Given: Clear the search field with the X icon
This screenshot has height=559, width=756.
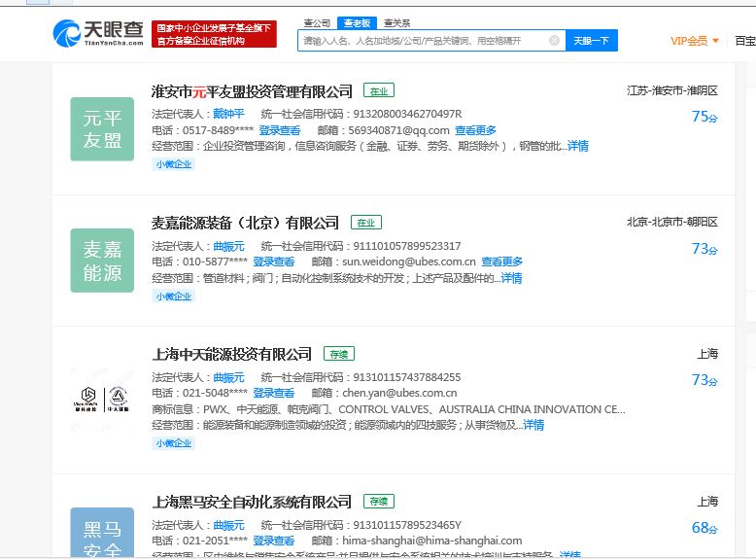Looking at the screenshot, I should click(x=555, y=41).
